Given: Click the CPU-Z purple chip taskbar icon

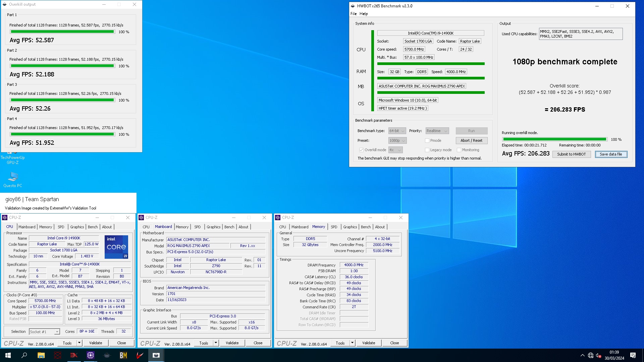Looking at the screenshot, I should pyautogui.click(x=91, y=355).
